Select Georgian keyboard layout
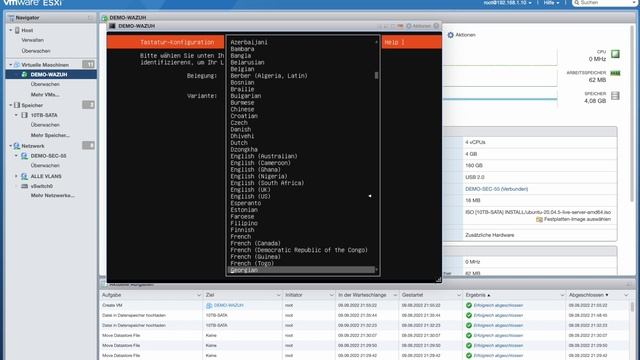The image size is (640, 360). pyautogui.click(x=301, y=270)
